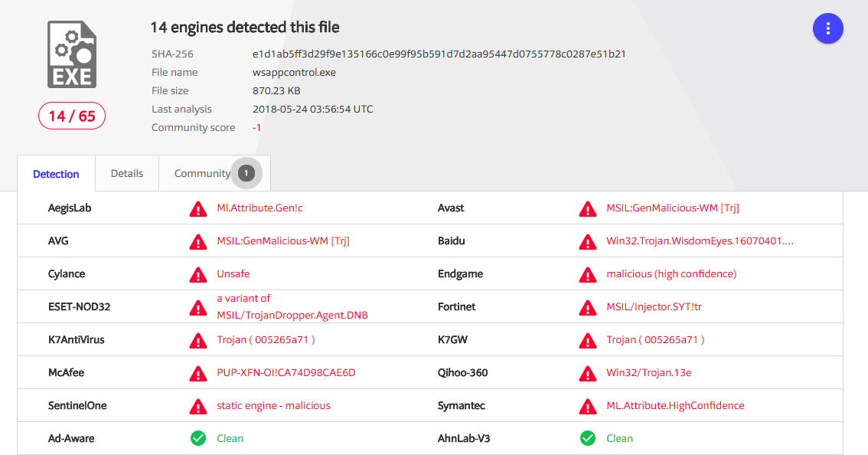Click the 14 / 65 detection ratio badge
Viewport: 868px width, 455px height.
click(x=72, y=116)
